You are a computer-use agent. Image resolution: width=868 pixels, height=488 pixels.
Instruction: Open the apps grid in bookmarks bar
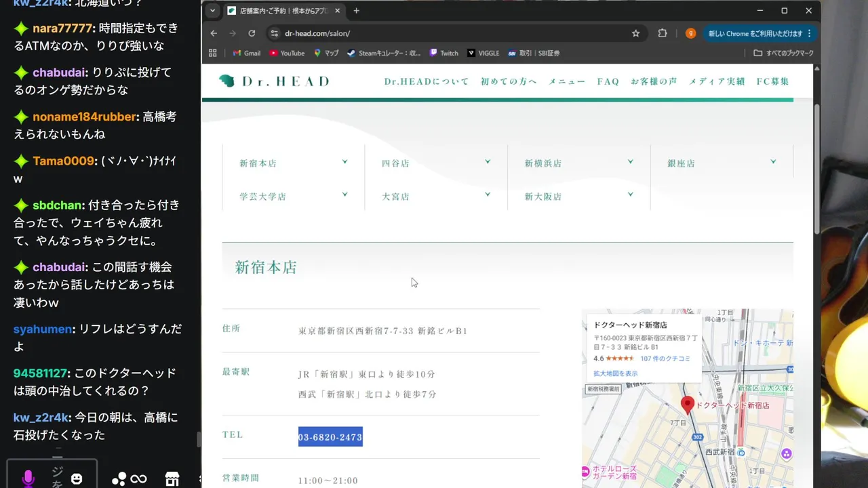click(x=212, y=53)
